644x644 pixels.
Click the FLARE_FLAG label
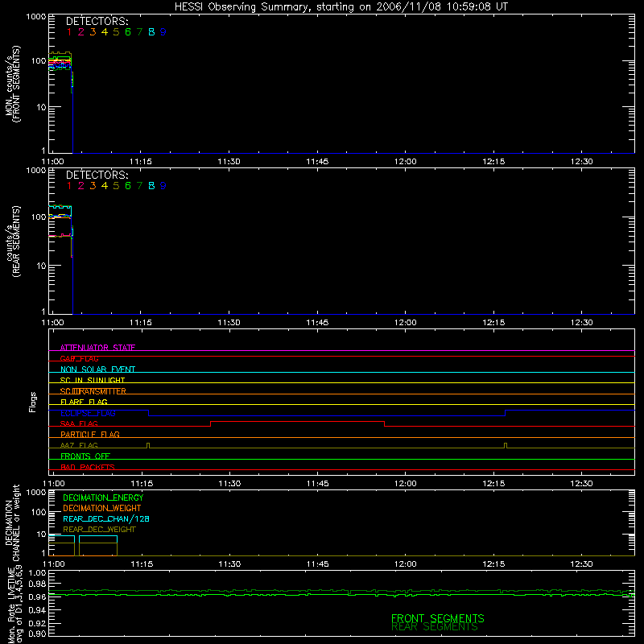point(84,402)
